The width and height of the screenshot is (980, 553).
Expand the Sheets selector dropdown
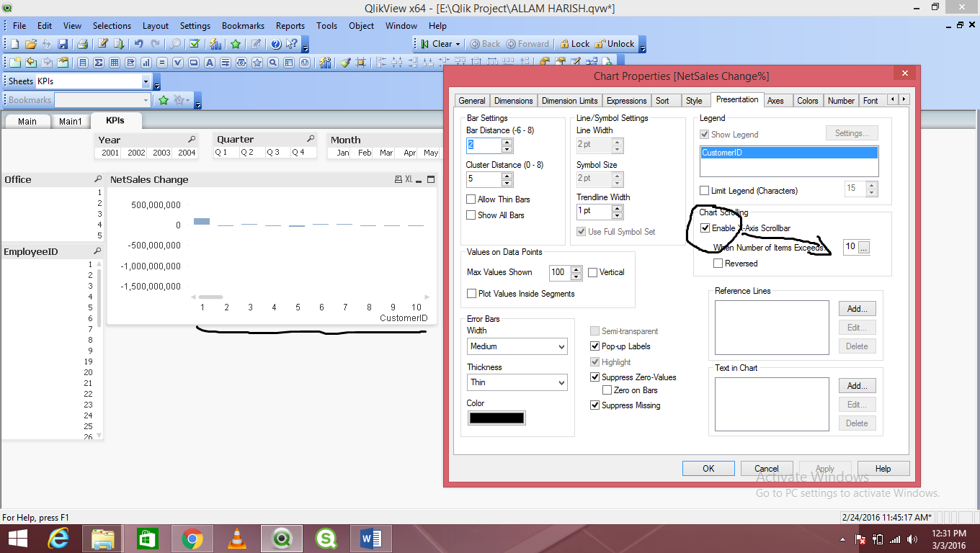tap(146, 81)
